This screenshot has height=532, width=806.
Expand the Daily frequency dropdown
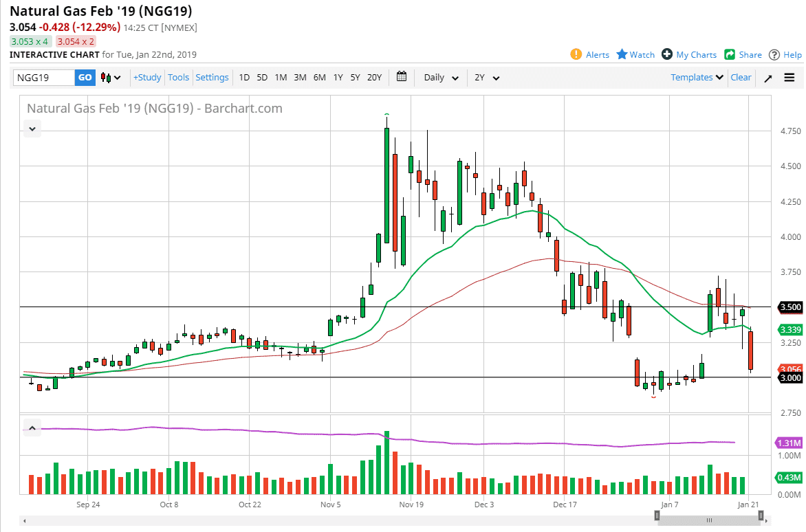tap(441, 78)
